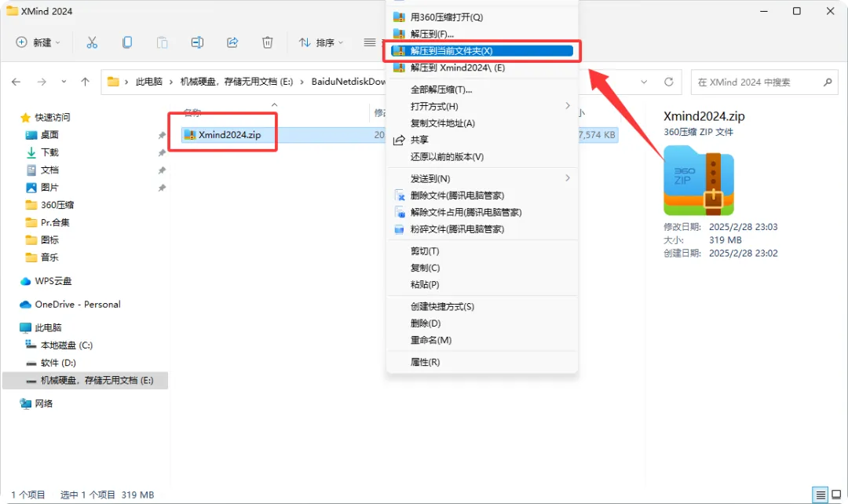Viewport: 848px width, 504px height.
Task: Select 删除(D) from context menu
Action: (482, 323)
